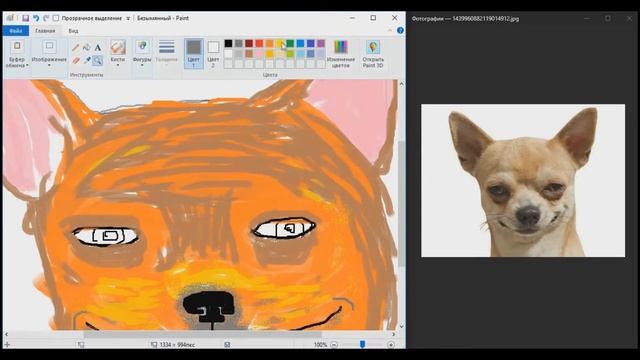Click the Image (Изображение) selection icon

point(49,47)
